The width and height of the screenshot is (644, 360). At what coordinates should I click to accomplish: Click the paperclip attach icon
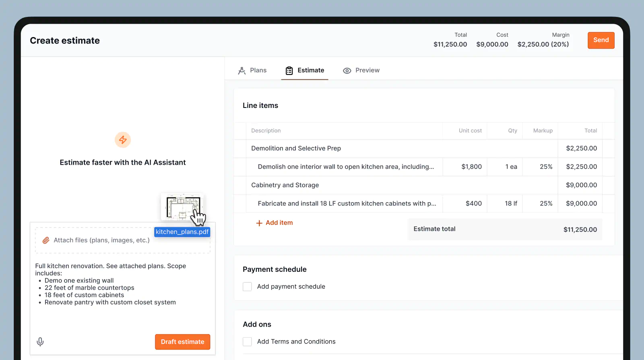46,240
